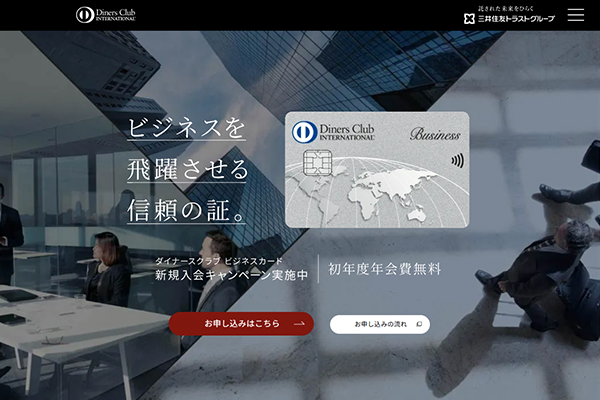Click the ダイナースクラブ ビジネスカード caption
Viewport: 600px width, 400px height.
[x=218, y=261]
